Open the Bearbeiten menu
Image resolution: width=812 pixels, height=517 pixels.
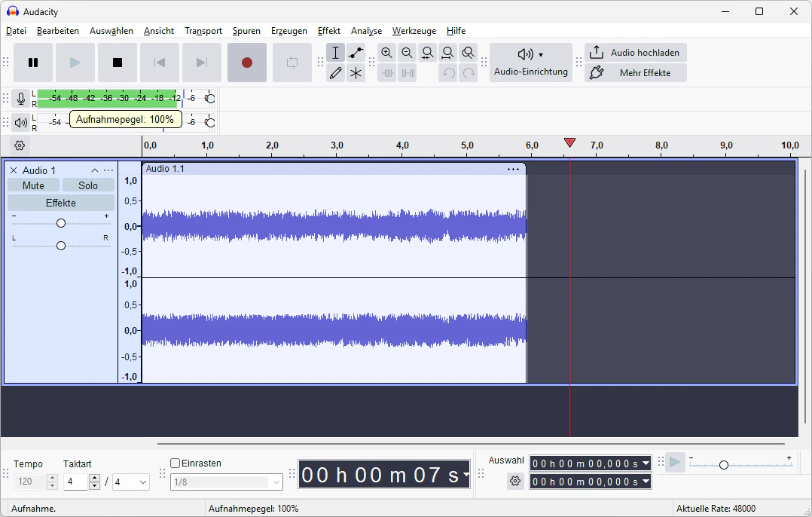[58, 31]
